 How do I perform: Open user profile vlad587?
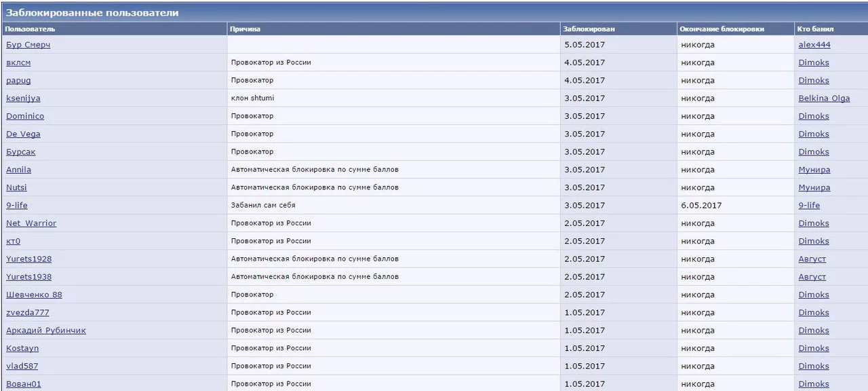coord(22,366)
